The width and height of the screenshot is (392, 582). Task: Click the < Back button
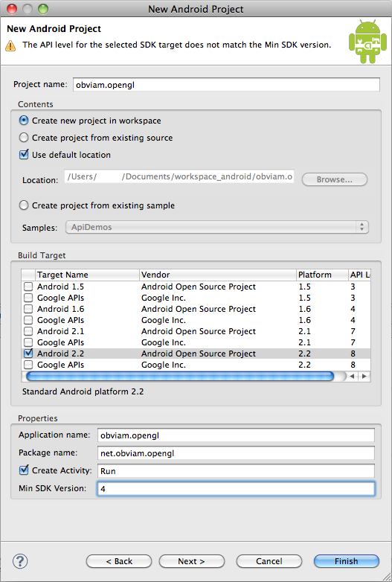pos(119,561)
